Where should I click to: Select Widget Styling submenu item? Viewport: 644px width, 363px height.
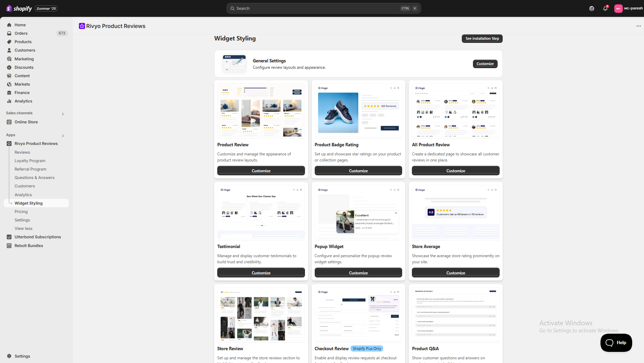pyautogui.click(x=36, y=203)
